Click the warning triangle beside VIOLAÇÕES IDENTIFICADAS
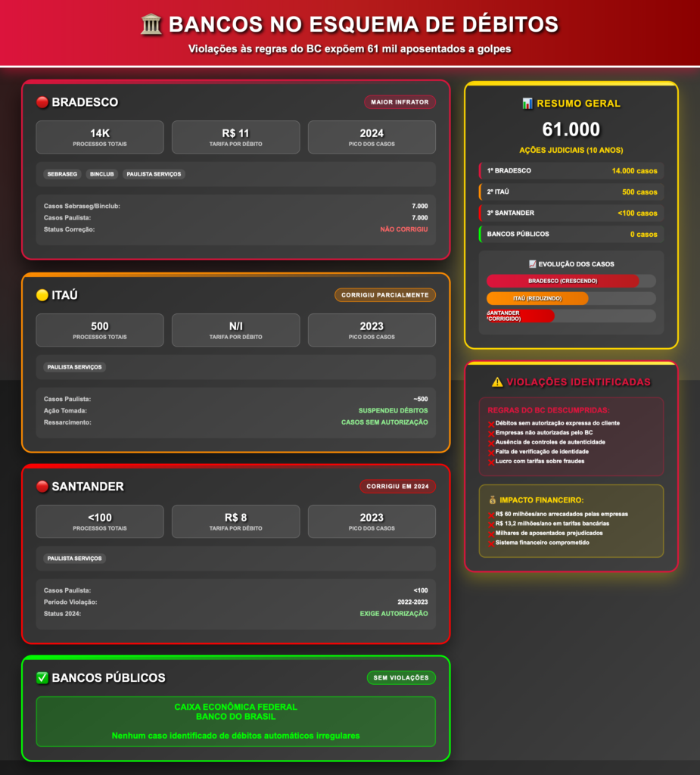The height and width of the screenshot is (775, 700). 497,381
